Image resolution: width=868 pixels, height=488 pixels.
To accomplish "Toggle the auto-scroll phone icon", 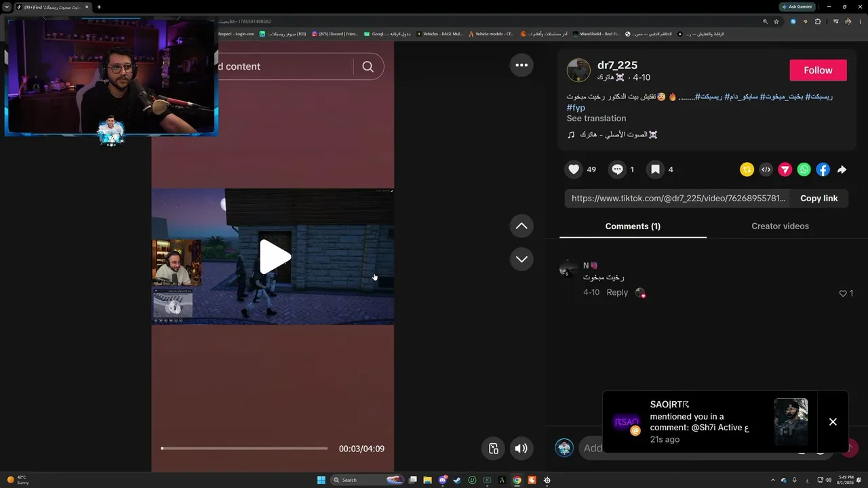I will point(494,448).
